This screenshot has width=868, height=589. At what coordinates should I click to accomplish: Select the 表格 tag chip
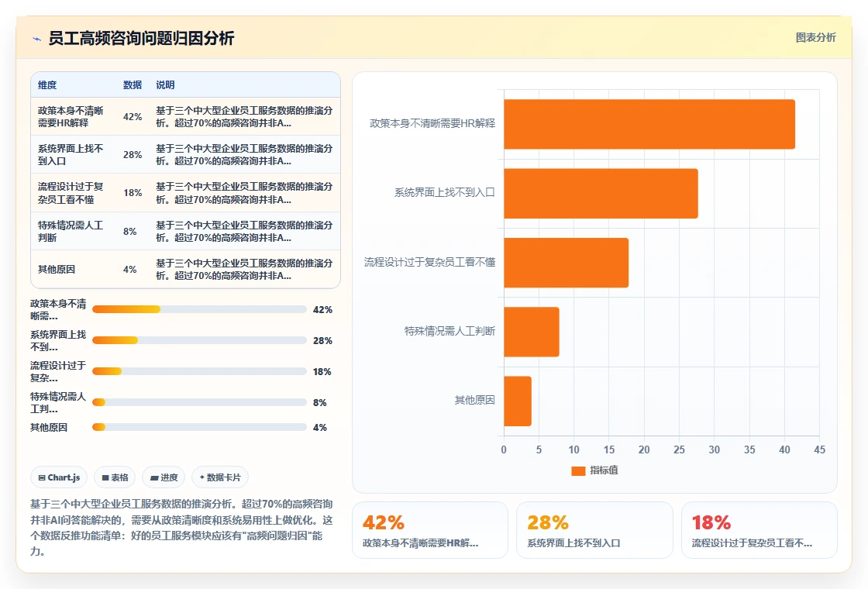[115, 477]
